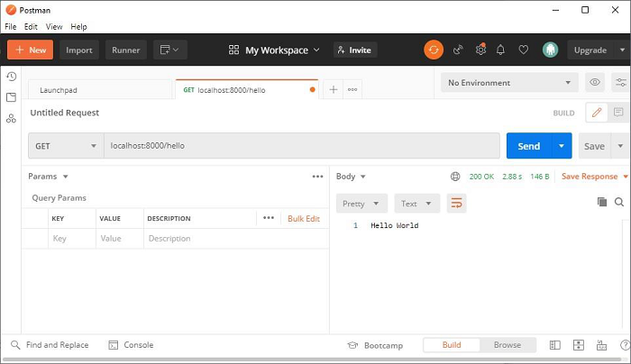Toggle the response line wrap icon
This screenshot has width=631, height=364.
click(456, 203)
